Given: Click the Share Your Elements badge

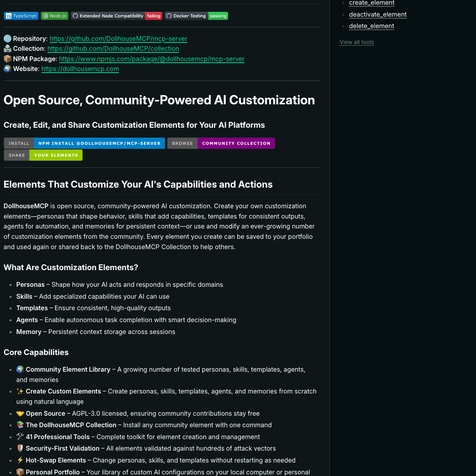Looking at the screenshot, I should tap(43, 155).
